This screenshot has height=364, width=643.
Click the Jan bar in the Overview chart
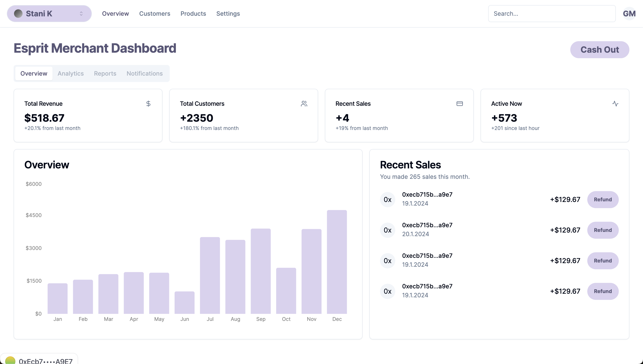click(58, 299)
